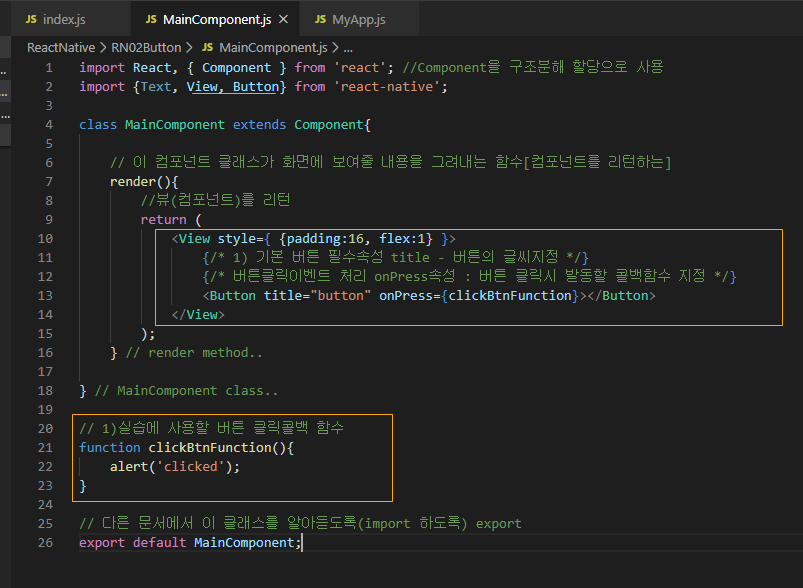The height and width of the screenshot is (588, 803).
Task: Click 'function' keyword on line 21
Action: point(110,448)
